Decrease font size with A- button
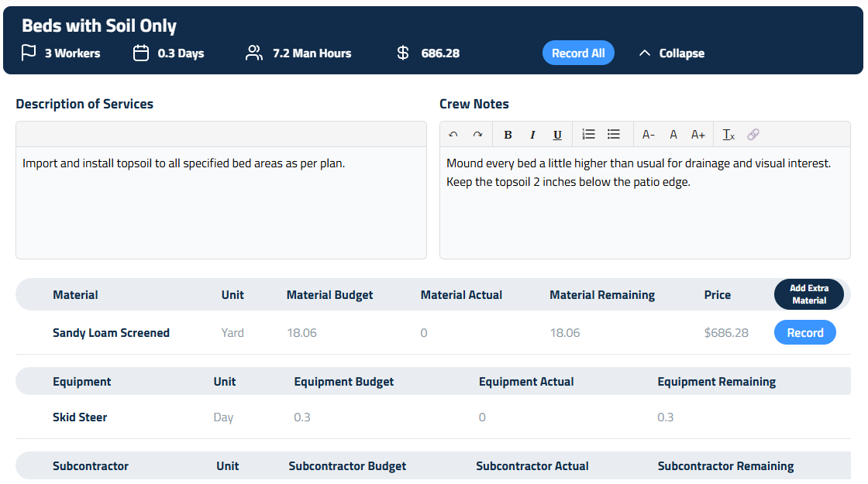The image size is (868, 484). click(648, 135)
